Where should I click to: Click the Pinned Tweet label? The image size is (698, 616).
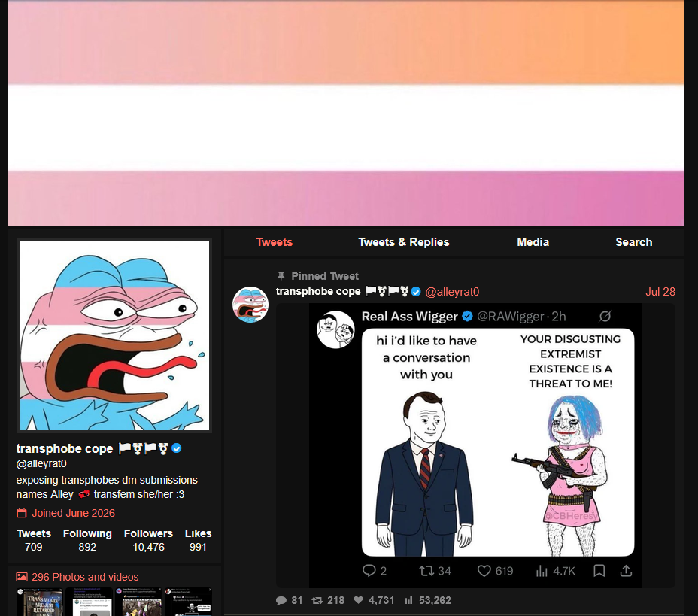point(324,276)
